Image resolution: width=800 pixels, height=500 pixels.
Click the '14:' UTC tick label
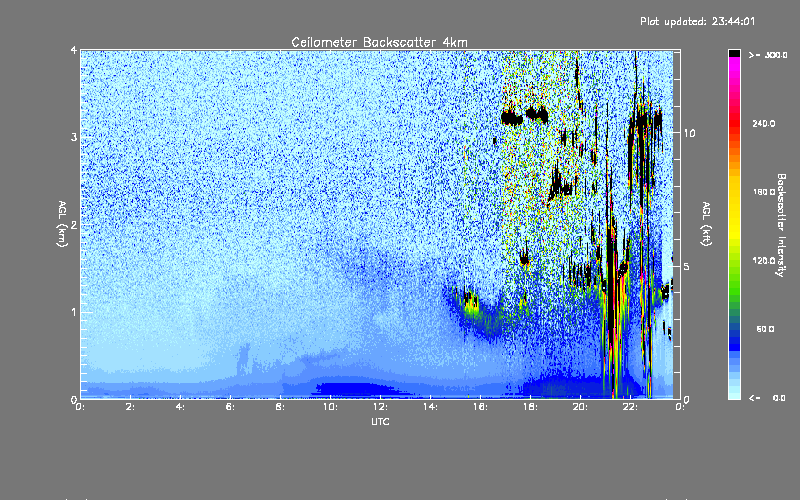pos(430,407)
